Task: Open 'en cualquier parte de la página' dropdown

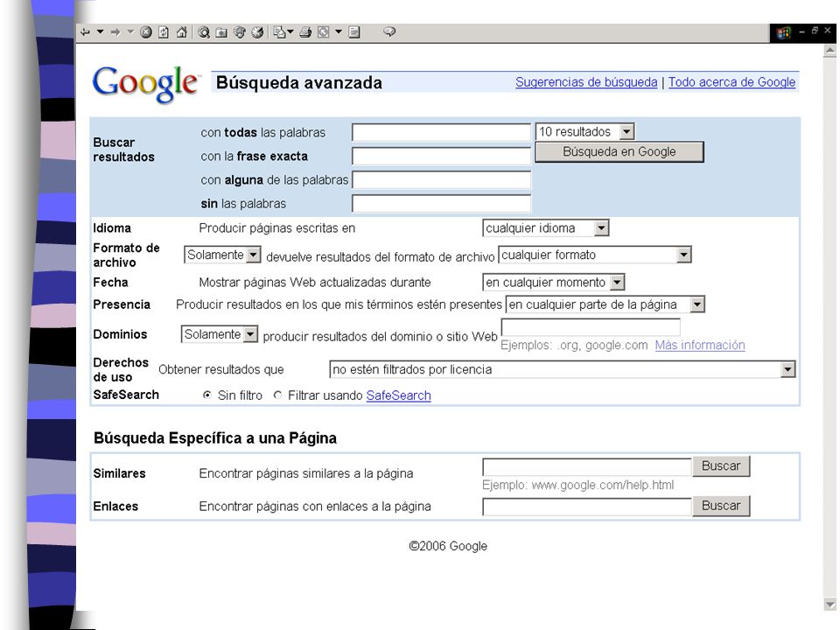Action: click(x=605, y=304)
